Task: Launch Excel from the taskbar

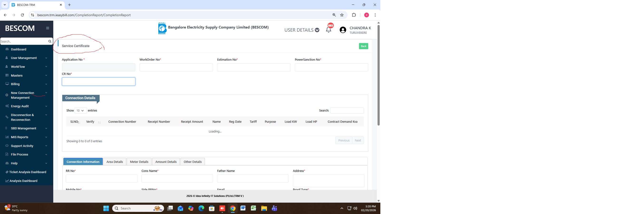Action: pyautogui.click(x=253, y=208)
